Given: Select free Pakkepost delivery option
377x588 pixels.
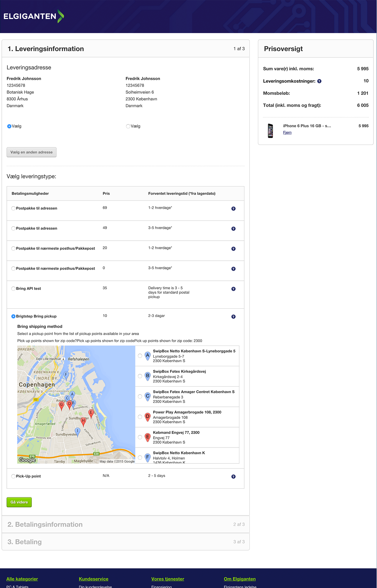Looking at the screenshot, I should 13,269.
